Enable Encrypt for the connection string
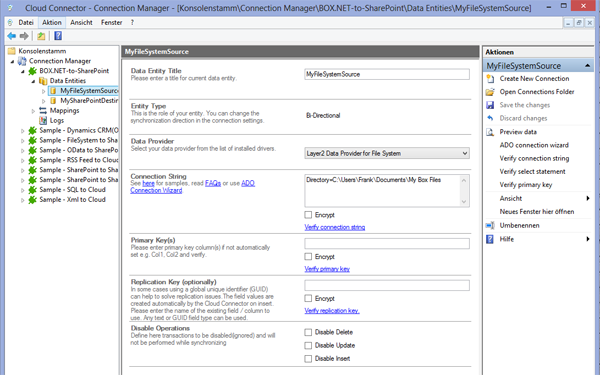Screen dimensions: 600x375 [308, 215]
